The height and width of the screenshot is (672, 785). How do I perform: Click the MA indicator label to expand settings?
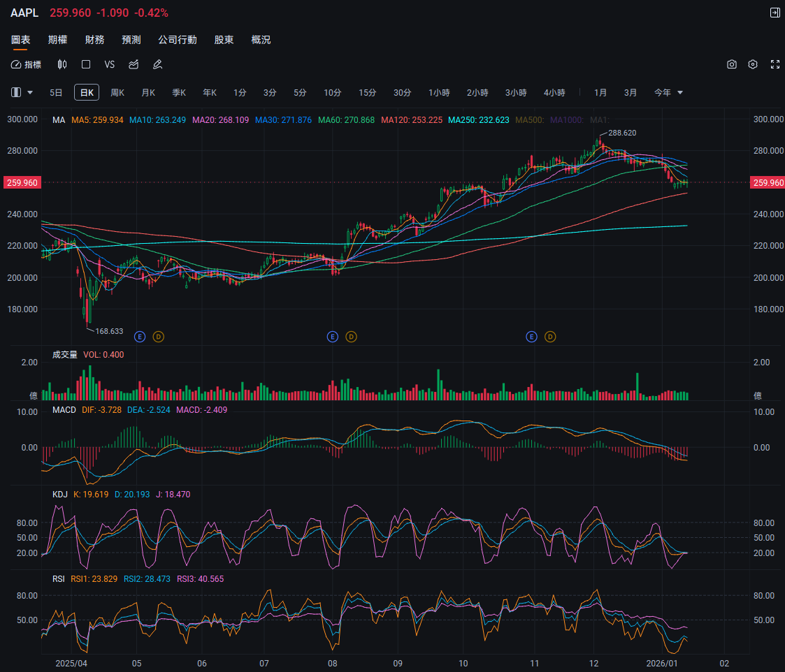click(59, 120)
